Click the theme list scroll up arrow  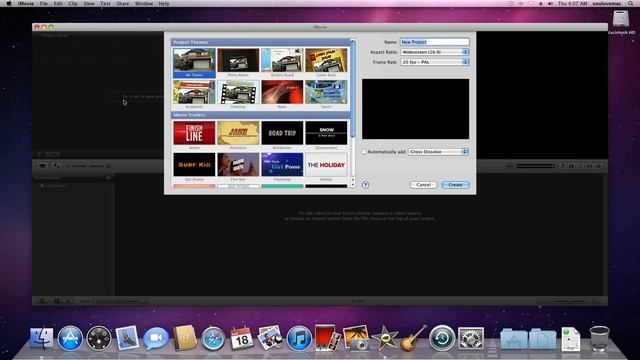coord(353,179)
